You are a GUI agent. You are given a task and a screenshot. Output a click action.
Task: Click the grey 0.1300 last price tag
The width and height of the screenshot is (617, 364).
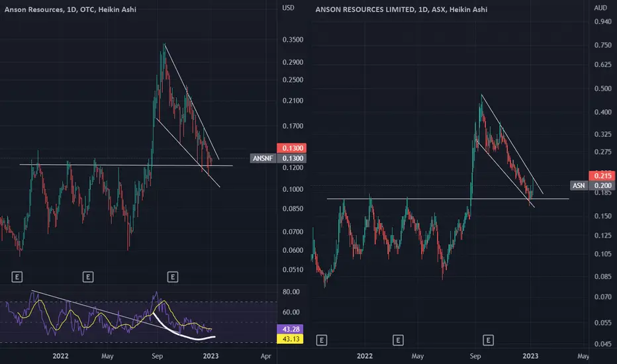pos(293,158)
